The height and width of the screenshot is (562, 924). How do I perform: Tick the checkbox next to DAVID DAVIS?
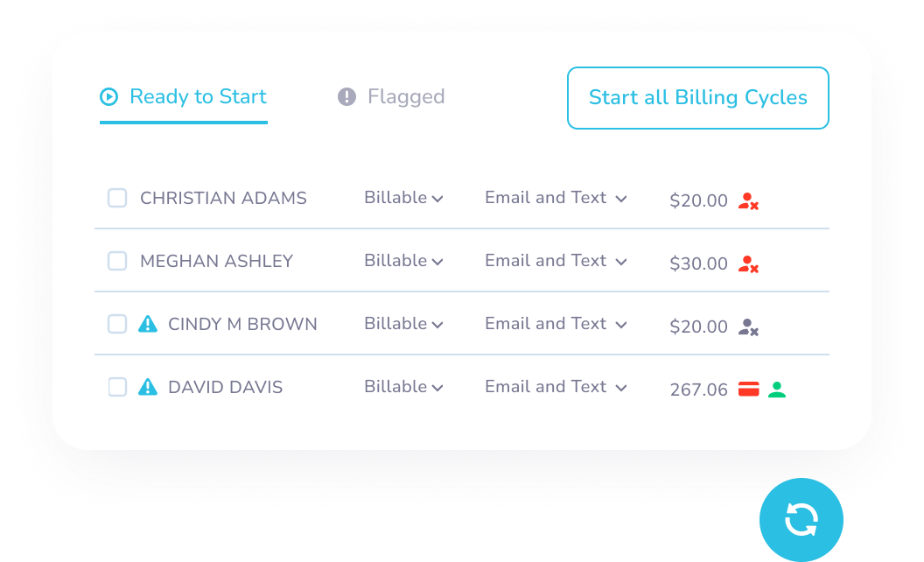click(x=117, y=387)
